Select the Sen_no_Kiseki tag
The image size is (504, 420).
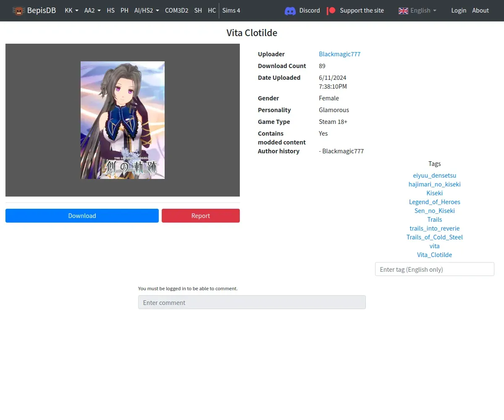(x=435, y=211)
